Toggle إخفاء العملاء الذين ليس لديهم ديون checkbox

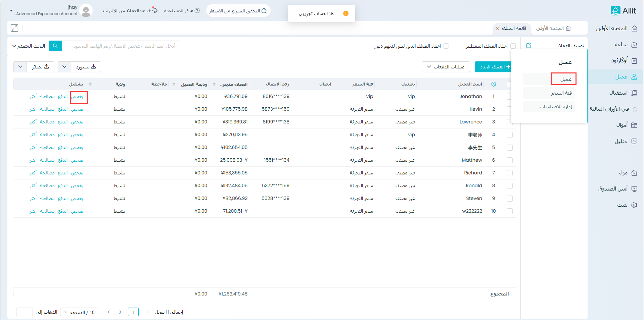[x=446, y=46]
